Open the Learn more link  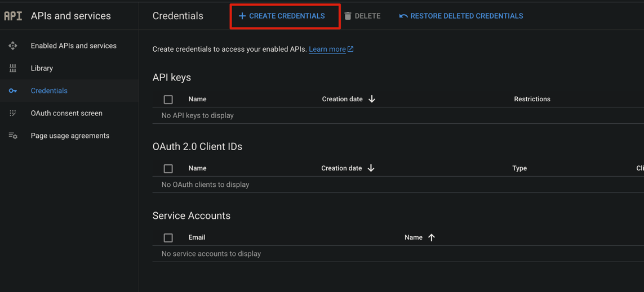click(327, 49)
